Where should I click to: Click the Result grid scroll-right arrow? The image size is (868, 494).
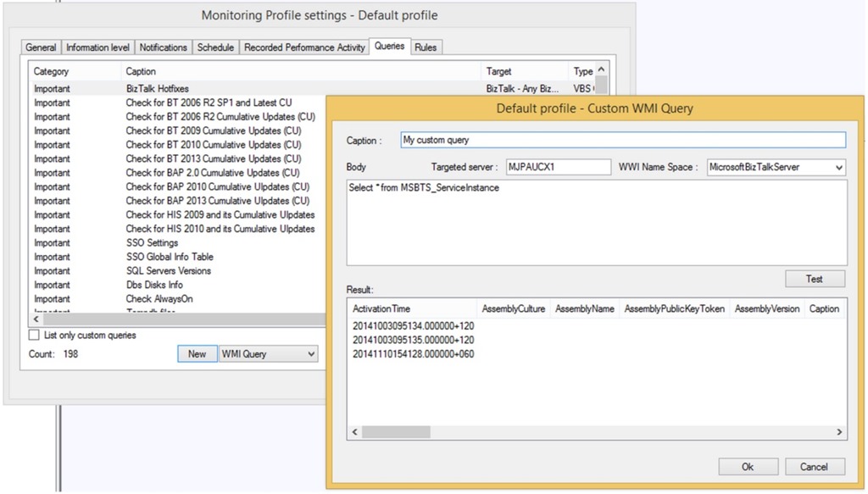click(x=839, y=432)
